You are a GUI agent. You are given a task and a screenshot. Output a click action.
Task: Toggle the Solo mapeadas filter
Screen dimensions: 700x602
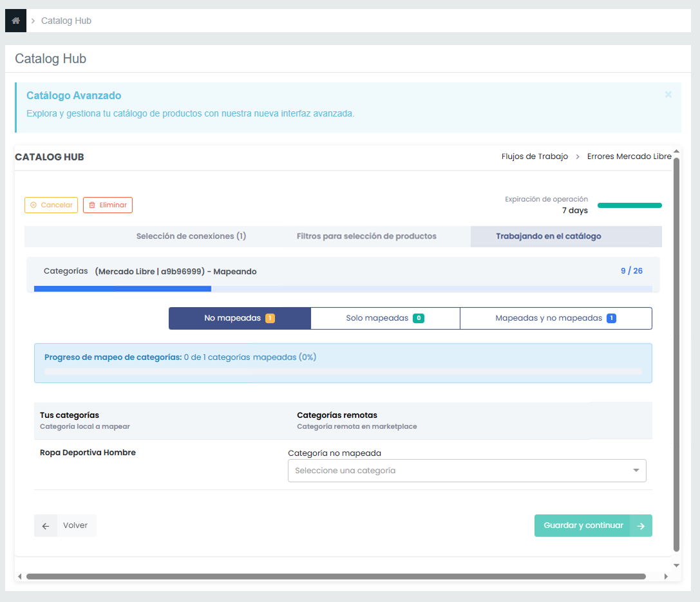[384, 318]
